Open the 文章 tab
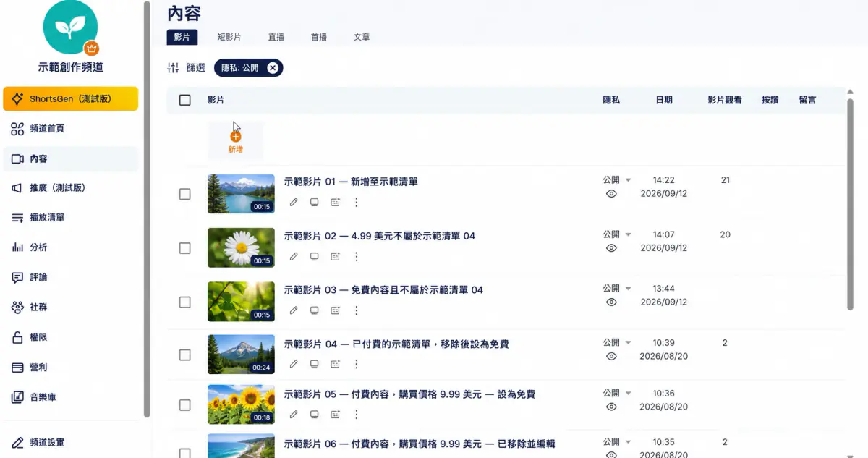Image resolution: width=868 pixels, height=458 pixels. [362, 37]
